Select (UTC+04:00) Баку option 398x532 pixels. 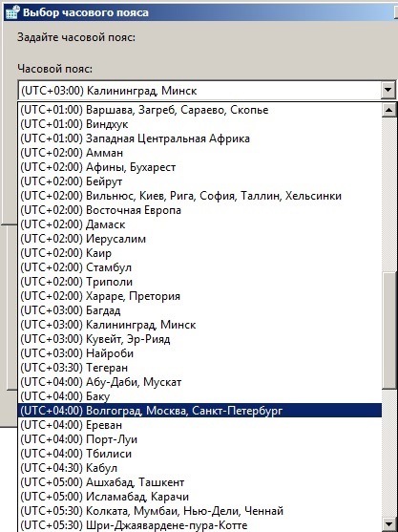199,396
